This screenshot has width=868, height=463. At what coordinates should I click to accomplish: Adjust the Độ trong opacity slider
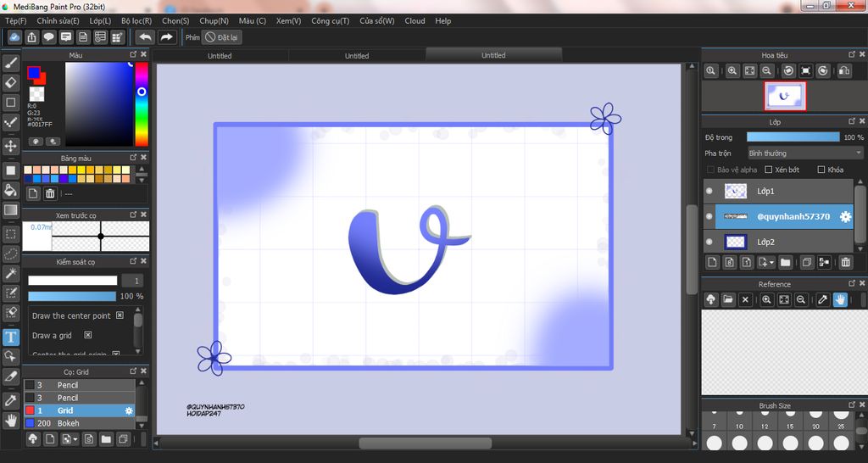(793, 137)
